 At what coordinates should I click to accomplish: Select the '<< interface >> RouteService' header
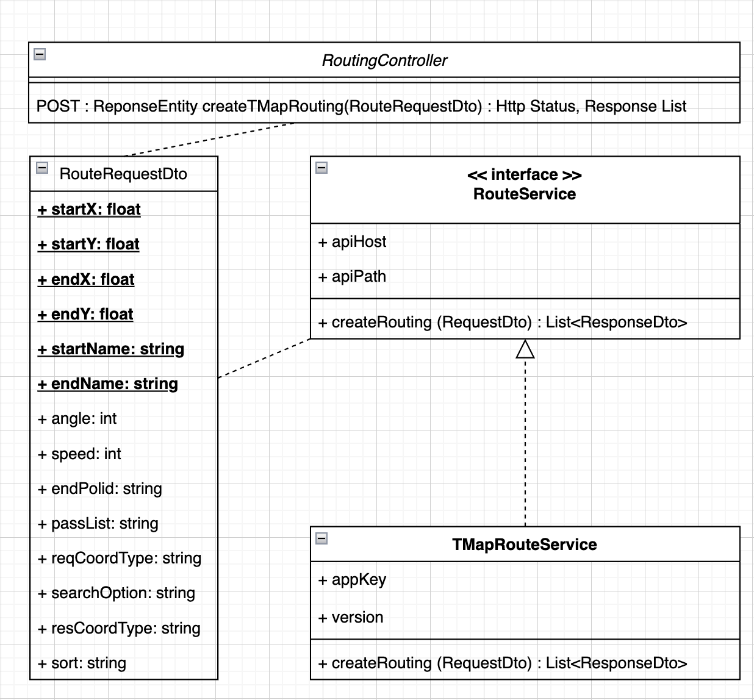tap(525, 184)
